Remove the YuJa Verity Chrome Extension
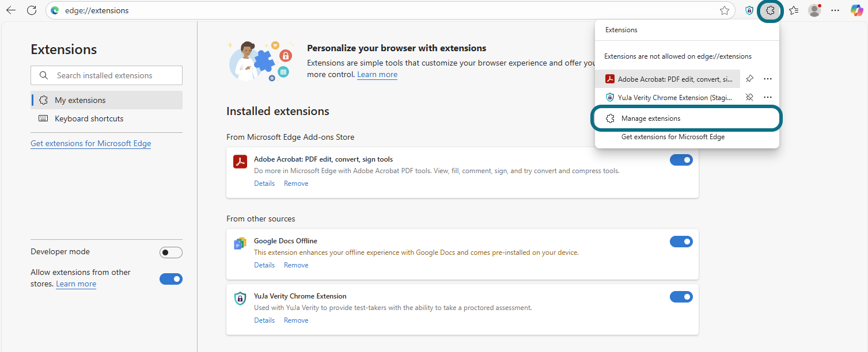This screenshot has height=352, width=868. tap(296, 320)
